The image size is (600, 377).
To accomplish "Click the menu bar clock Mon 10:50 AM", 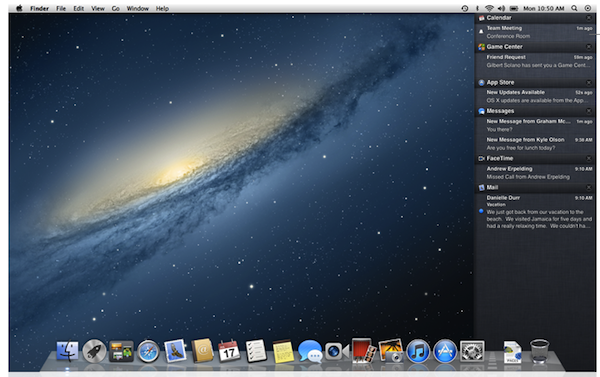I will (543, 8).
